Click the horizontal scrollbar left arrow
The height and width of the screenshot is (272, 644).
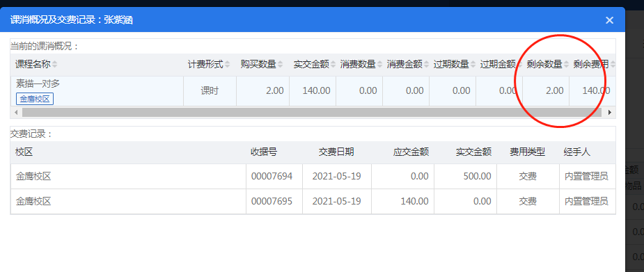pyautogui.click(x=15, y=112)
